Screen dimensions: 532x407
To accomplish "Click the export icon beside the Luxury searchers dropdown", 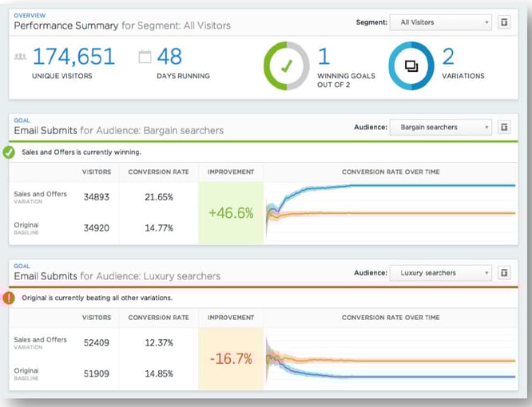I will [504, 273].
